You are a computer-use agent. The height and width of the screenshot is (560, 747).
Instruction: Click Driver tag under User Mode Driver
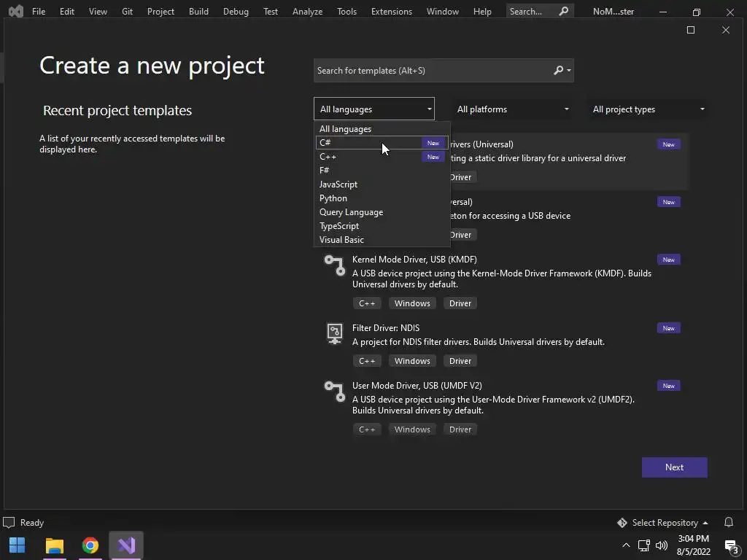point(460,429)
